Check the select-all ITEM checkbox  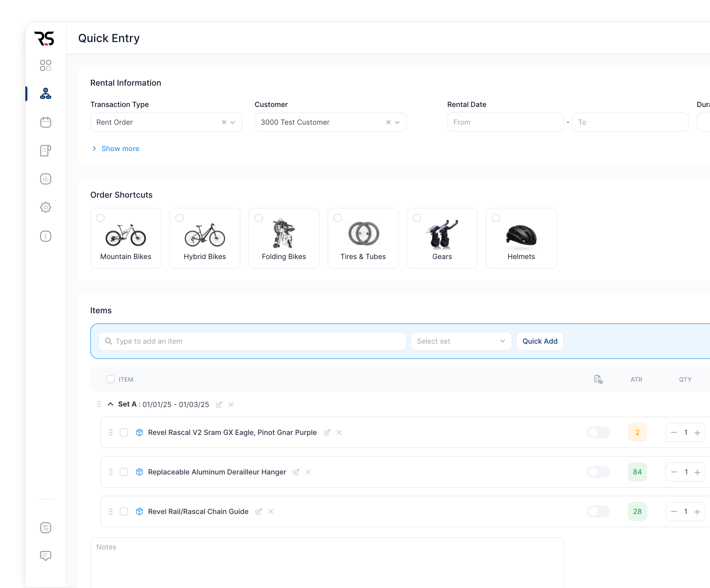tap(111, 379)
